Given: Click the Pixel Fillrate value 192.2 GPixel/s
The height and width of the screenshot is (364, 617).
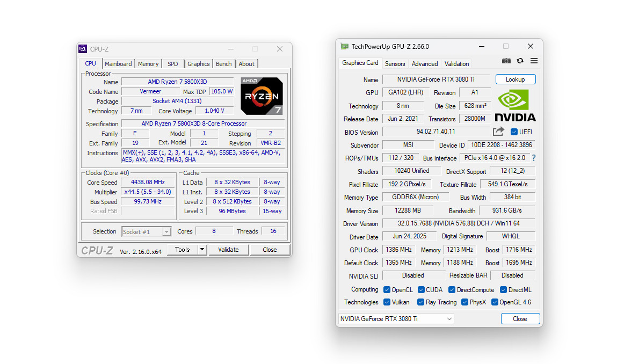Looking at the screenshot, I should pyautogui.click(x=407, y=184).
